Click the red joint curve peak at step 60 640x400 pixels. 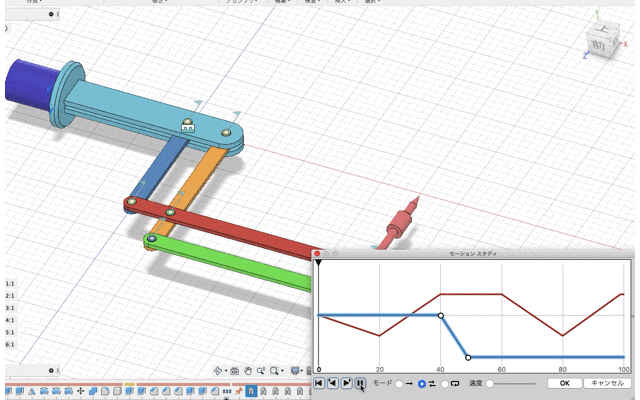[x=502, y=294]
